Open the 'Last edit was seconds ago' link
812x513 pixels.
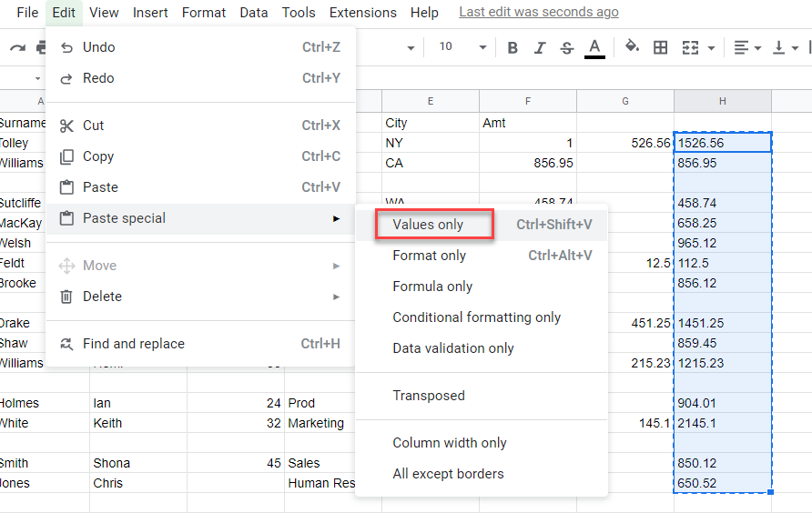pos(538,13)
